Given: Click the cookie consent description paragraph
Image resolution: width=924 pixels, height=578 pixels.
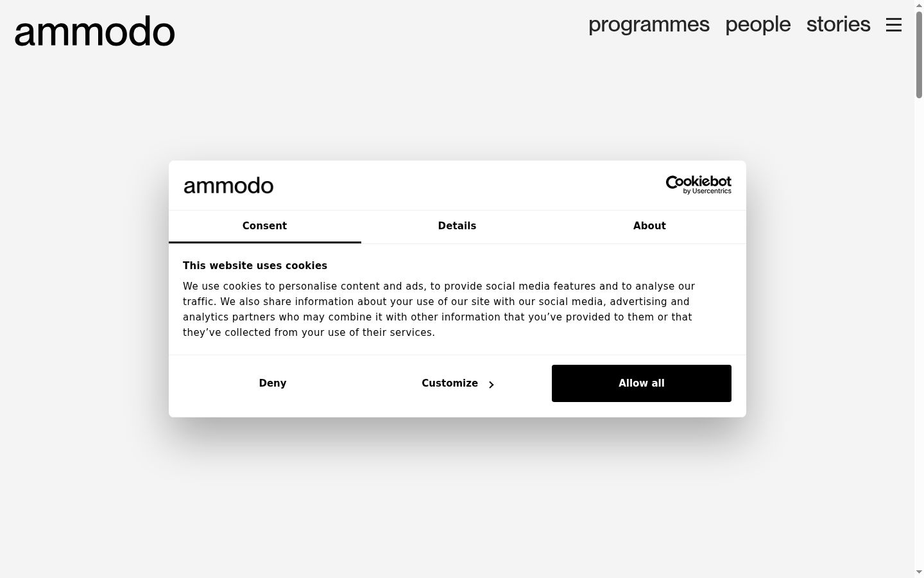Looking at the screenshot, I should tap(439, 310).
